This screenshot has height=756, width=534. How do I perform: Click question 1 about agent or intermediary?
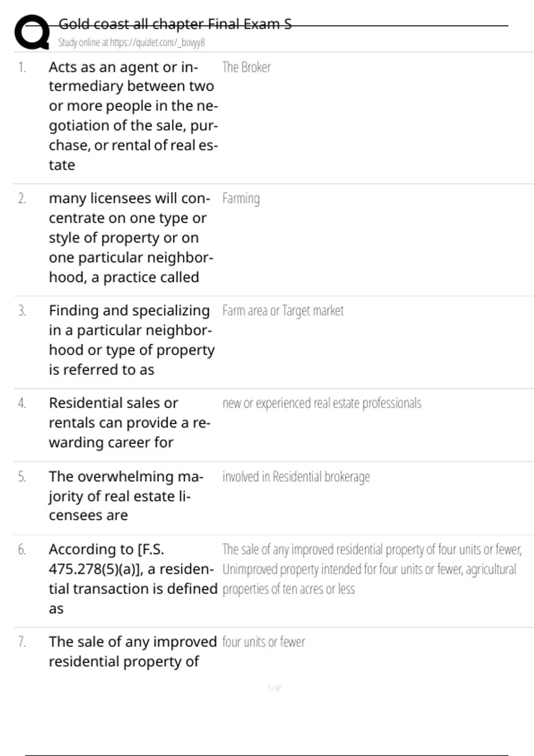[133, 116]
